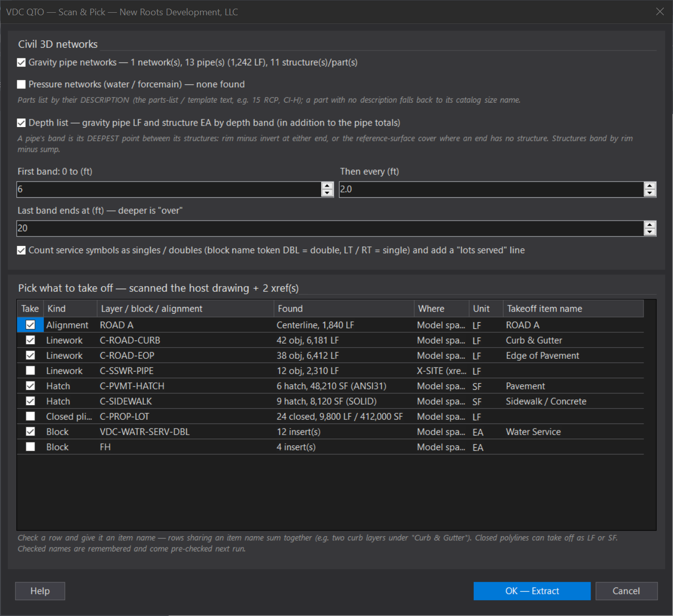Open Help for this dialog
Image resolution: width=673 pixels, height=616 pixels.
[x=40, y=591]
